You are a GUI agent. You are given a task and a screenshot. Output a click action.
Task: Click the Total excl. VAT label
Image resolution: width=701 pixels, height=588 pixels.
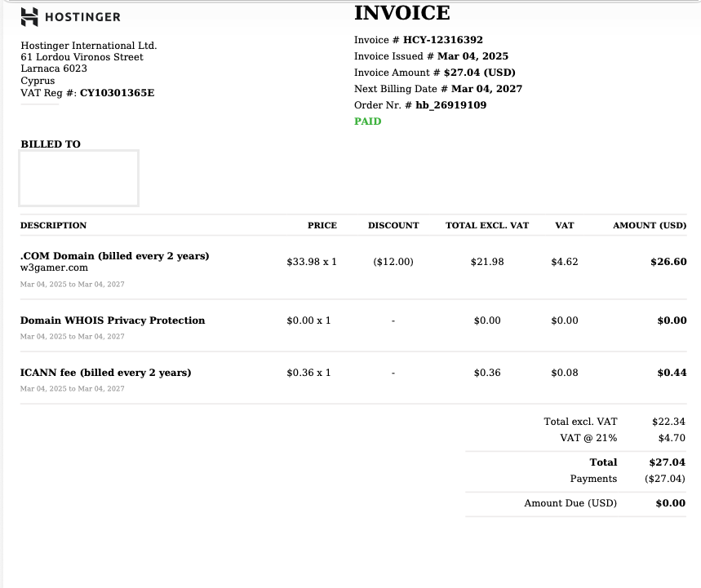point(580,422)
